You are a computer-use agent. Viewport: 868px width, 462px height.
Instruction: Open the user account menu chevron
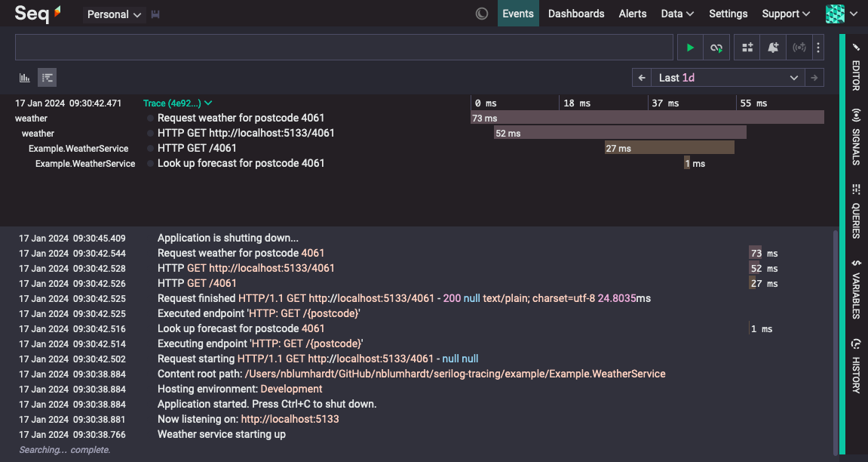(854, 14)
